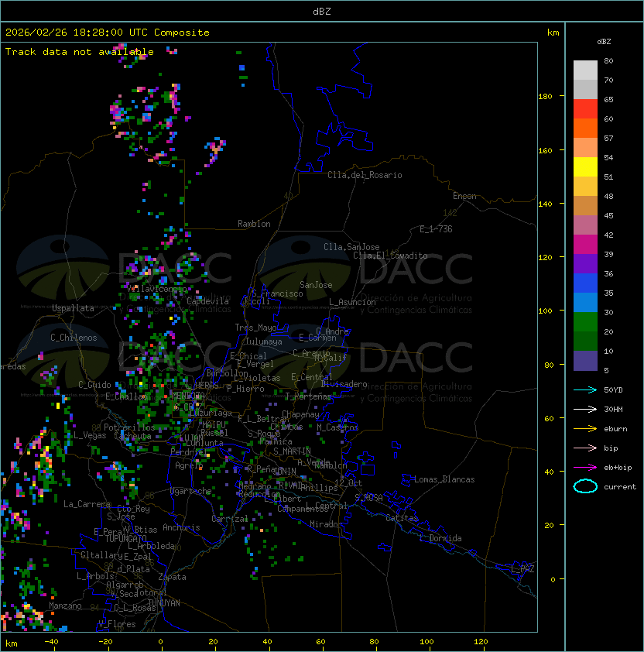Click the cyan current ellipse icon

pyautogui.click(x=585, y=486)
